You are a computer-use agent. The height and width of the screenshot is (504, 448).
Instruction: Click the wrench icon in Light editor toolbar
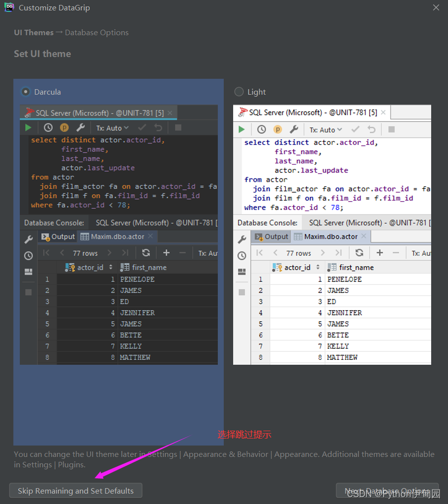coord(294,129)
